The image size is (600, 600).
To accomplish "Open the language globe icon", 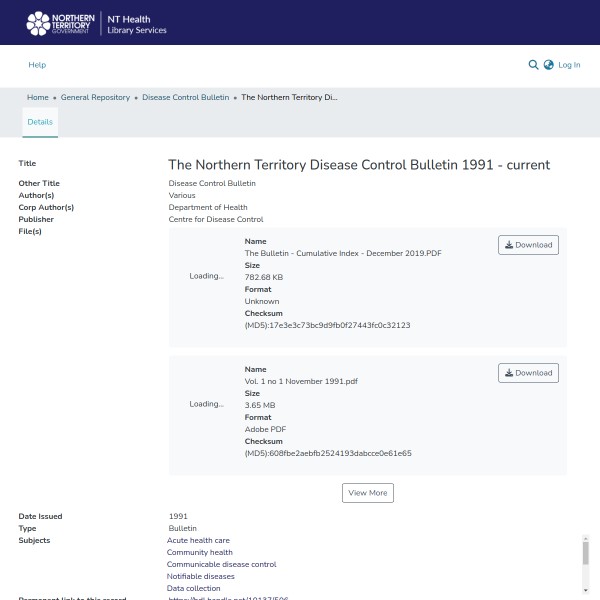I will (x=548, y=65).
